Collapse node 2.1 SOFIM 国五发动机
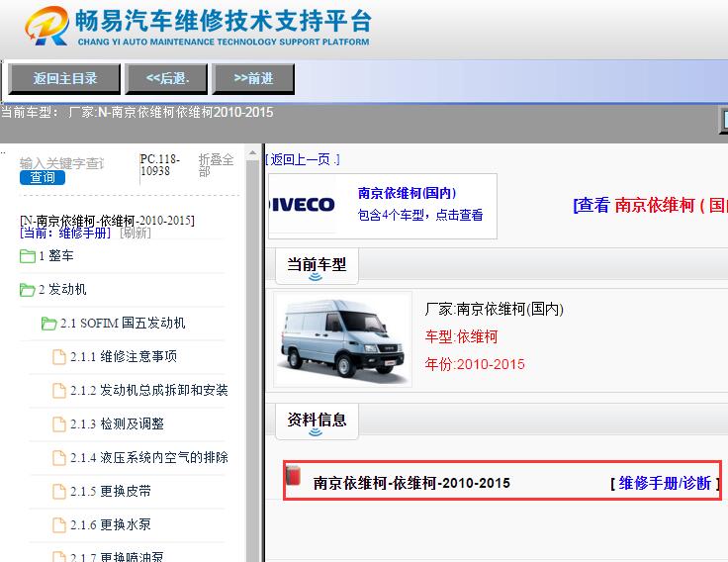Viewport: 728px width, 562px height. tap(123, 323)
